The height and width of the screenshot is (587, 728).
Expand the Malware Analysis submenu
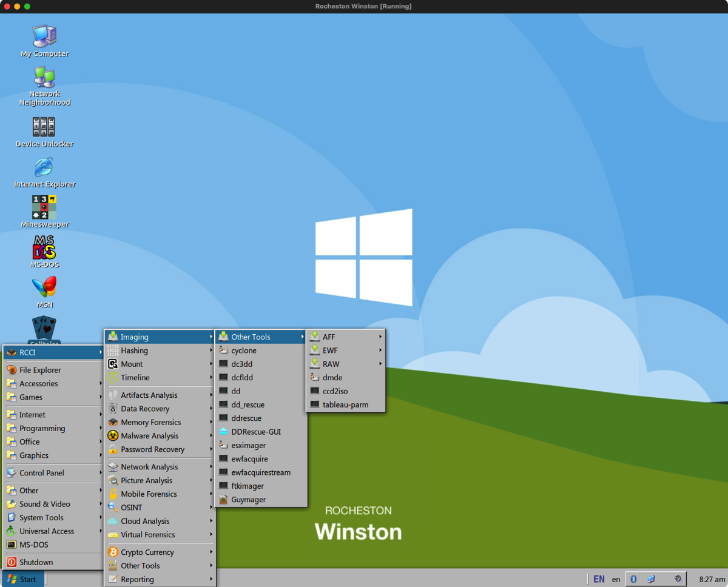(149, 435)
